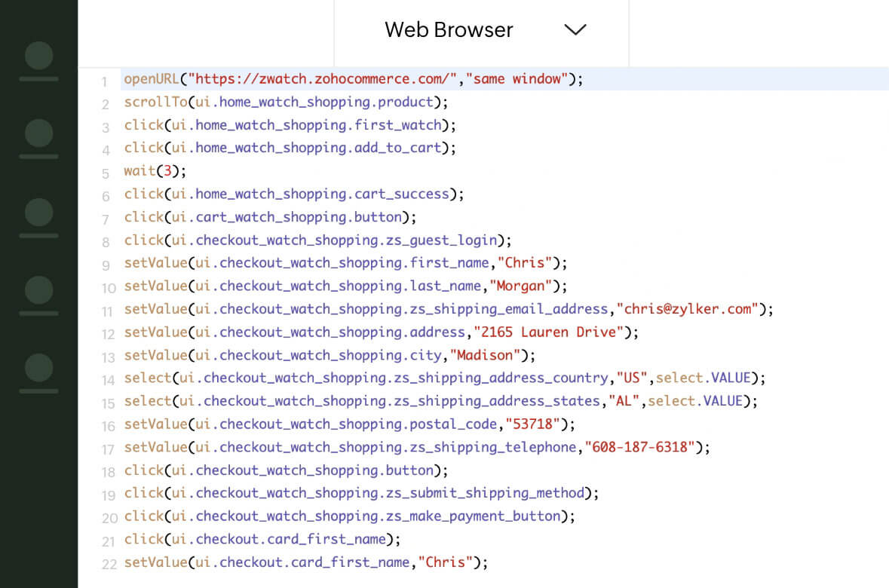Select the postal_code "53718" line
Image resolution: width=889 pixels, height=588 pixels.
[349, 424]
